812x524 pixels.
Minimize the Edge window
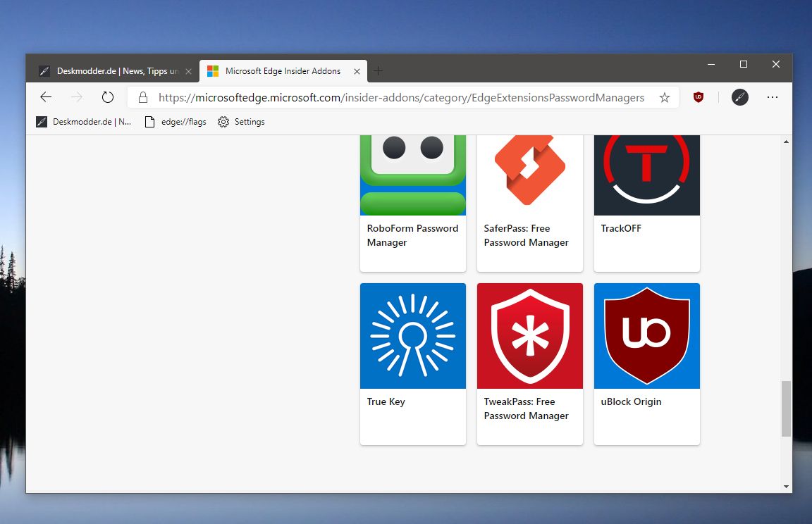click(x=711, y=64)
